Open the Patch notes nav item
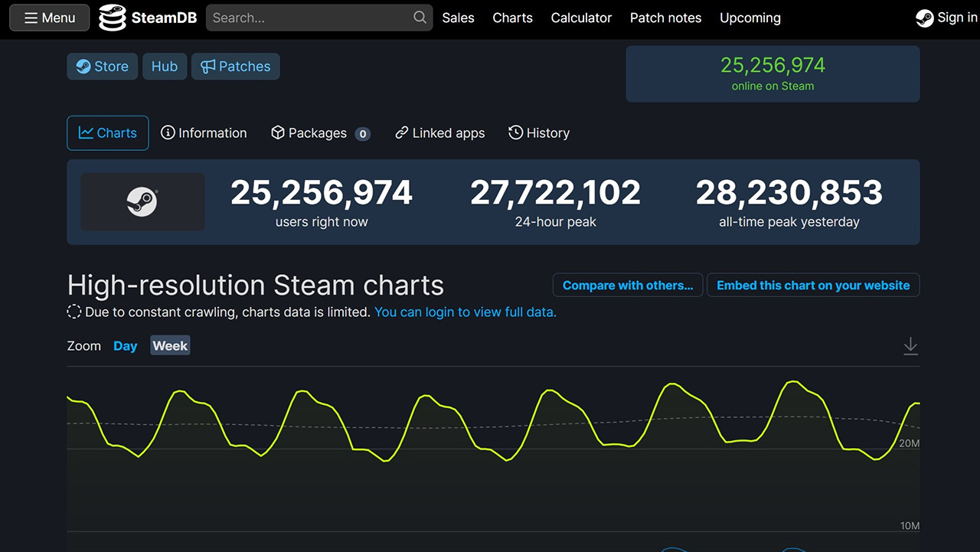Screen dimensions: 980x552 [665, 18]
